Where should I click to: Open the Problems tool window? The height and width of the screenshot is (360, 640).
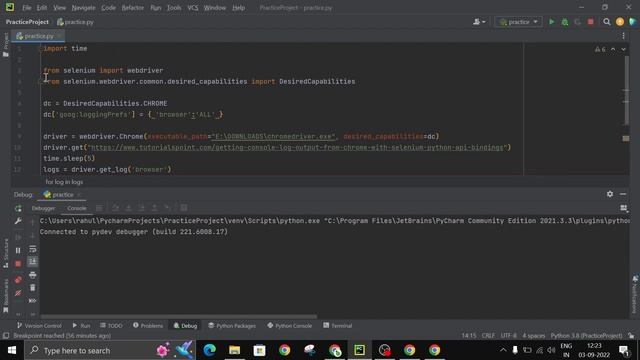(148, 326)
